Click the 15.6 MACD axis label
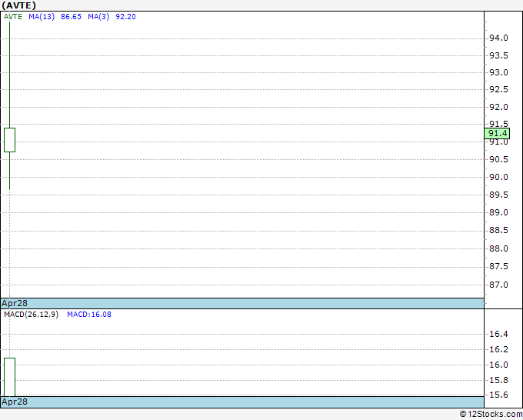 [498, 395]
